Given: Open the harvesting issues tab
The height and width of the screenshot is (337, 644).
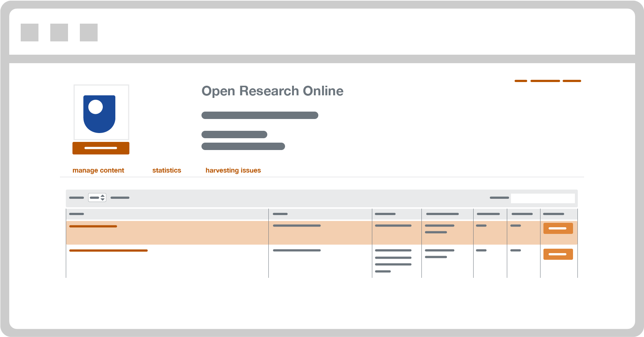Looking at the screenshot, I should [233, 170].
